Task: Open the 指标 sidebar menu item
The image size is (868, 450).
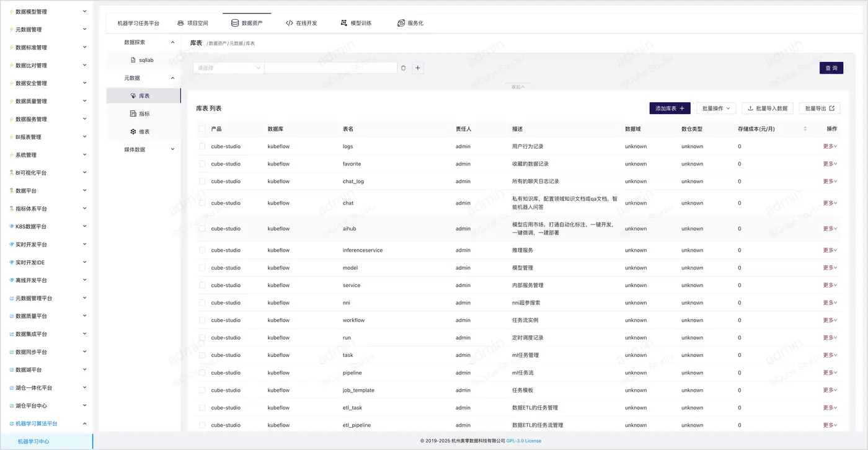Action: (x=144, y=114)
